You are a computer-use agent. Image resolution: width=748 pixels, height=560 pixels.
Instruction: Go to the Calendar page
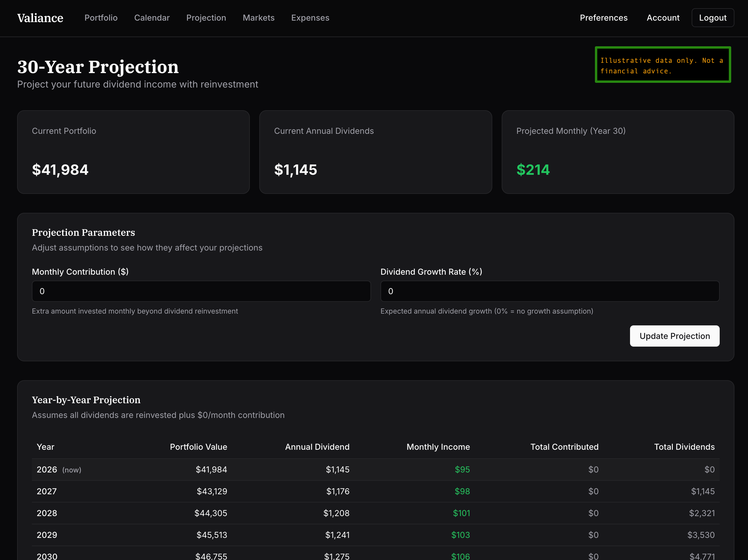coord(152,18)
